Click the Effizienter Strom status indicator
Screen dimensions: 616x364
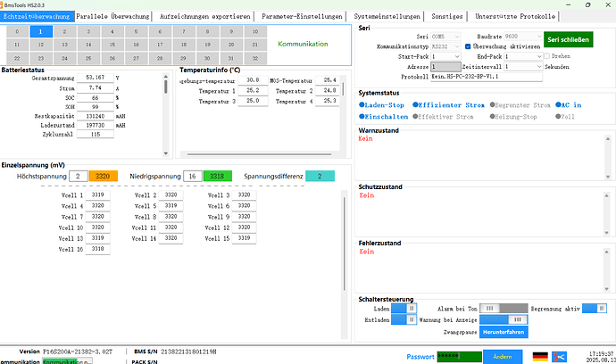(x=448, y=105)
